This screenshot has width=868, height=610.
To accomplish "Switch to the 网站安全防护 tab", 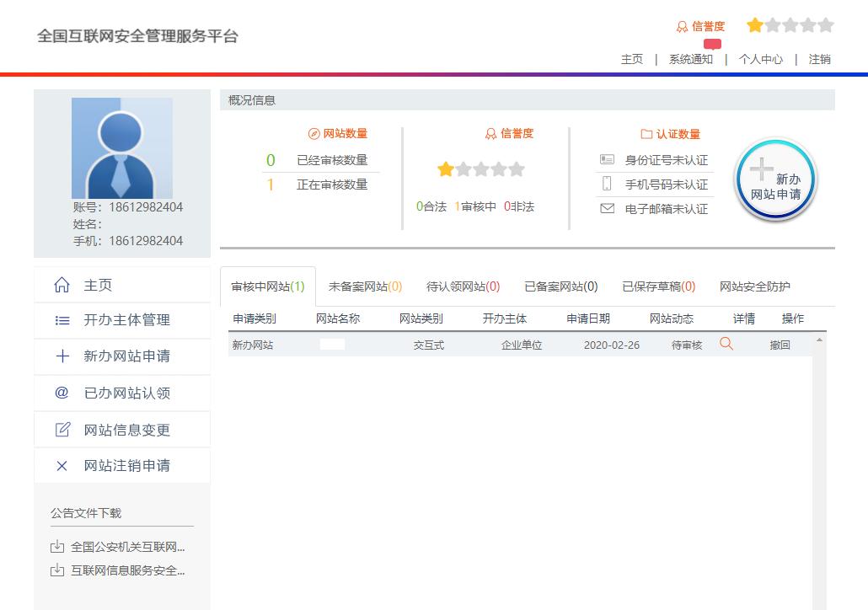I will point(756,286).
